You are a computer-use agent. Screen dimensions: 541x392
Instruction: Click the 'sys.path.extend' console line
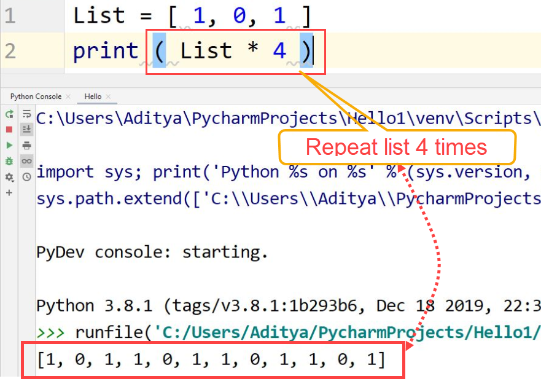(288, 198)
